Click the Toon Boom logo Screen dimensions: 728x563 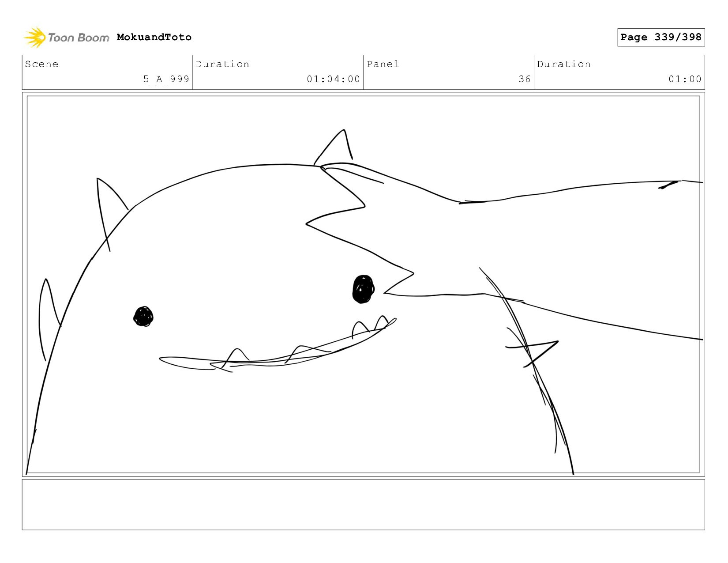click(66, 38)
